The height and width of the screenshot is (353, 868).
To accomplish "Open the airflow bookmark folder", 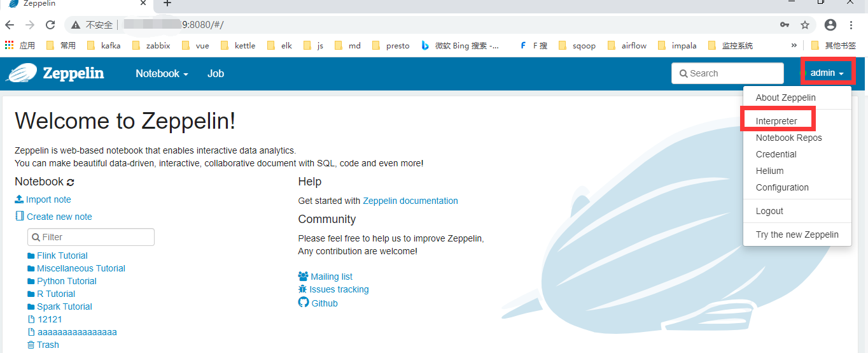I will [x=627, y=45].
